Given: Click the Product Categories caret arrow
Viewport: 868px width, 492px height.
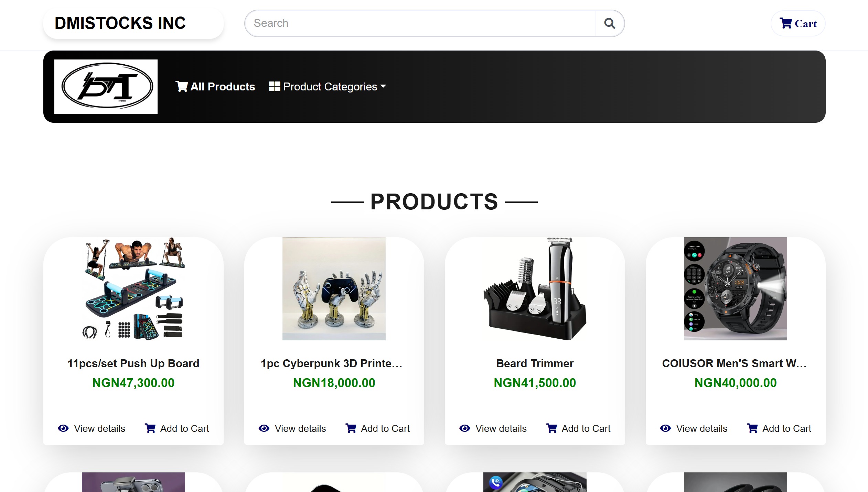Looking at the screenshot, I should 383,86.
